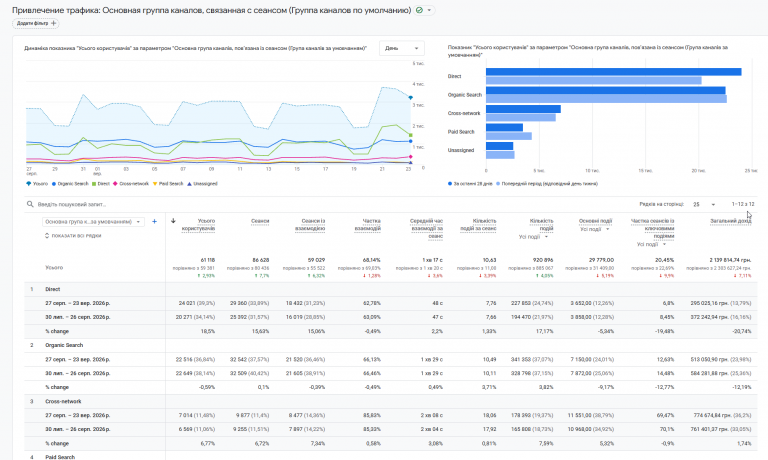Click the Direct row label in the table
Image resolution: width=768 pixels, height=460 pixels.
point(52,289)
